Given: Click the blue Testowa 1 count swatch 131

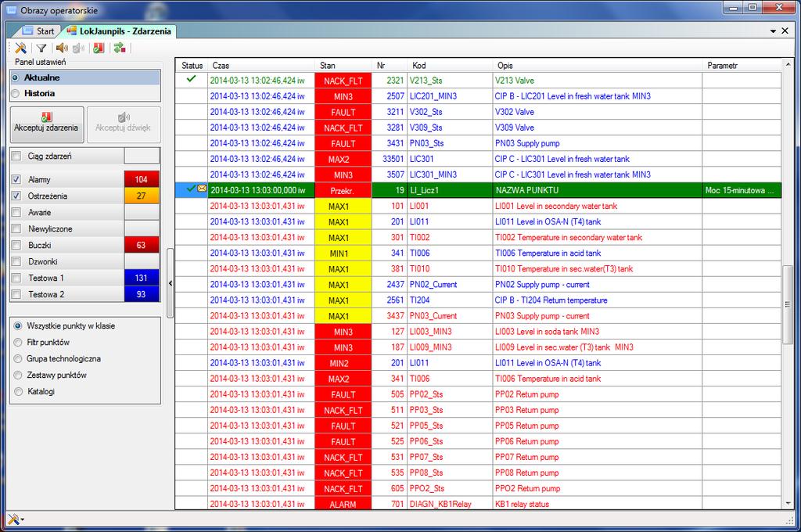Looking at the screenshot, I should 142,278.
